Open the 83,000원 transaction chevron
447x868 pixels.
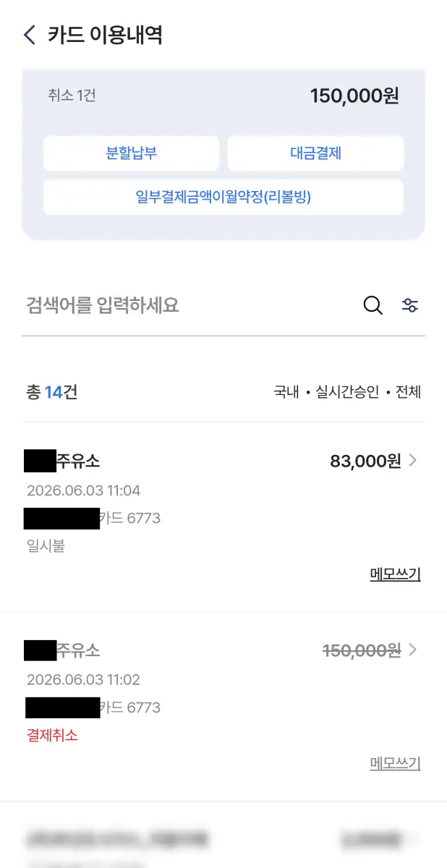413,460
